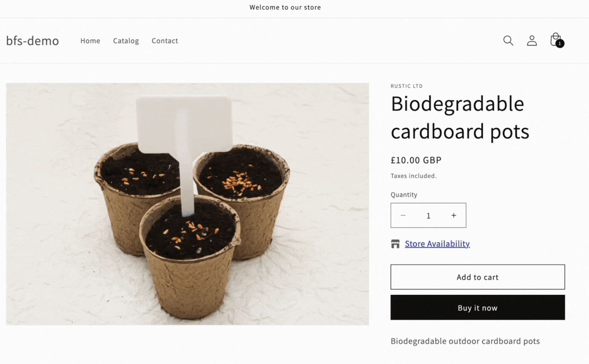Navigate to the Contact page

tap(165, 41)
